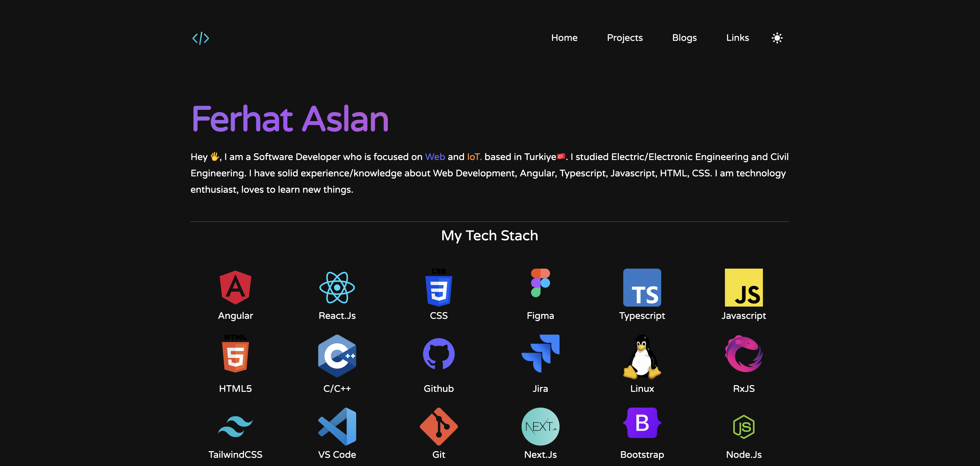The image size is (980, 466).
Task: Click the TailwindCSS label text
Action: [236, 455]
